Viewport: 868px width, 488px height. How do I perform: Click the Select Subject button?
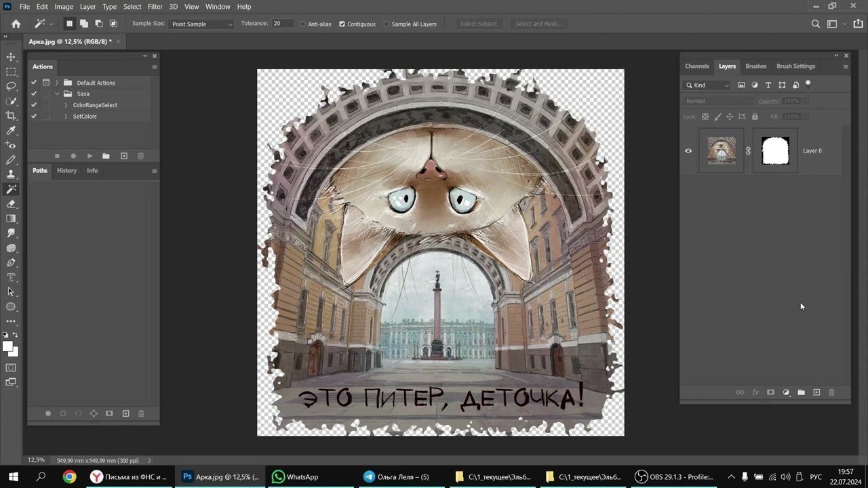[x=479, y=24]
